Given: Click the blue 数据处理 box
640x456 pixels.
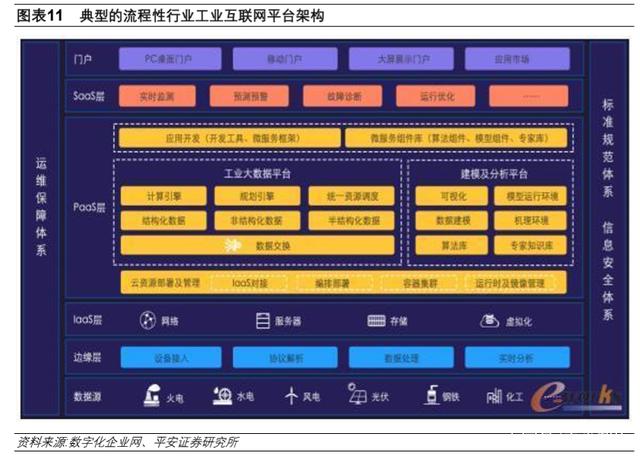Looking at the screenshot, I should click(x=401, y=358).
